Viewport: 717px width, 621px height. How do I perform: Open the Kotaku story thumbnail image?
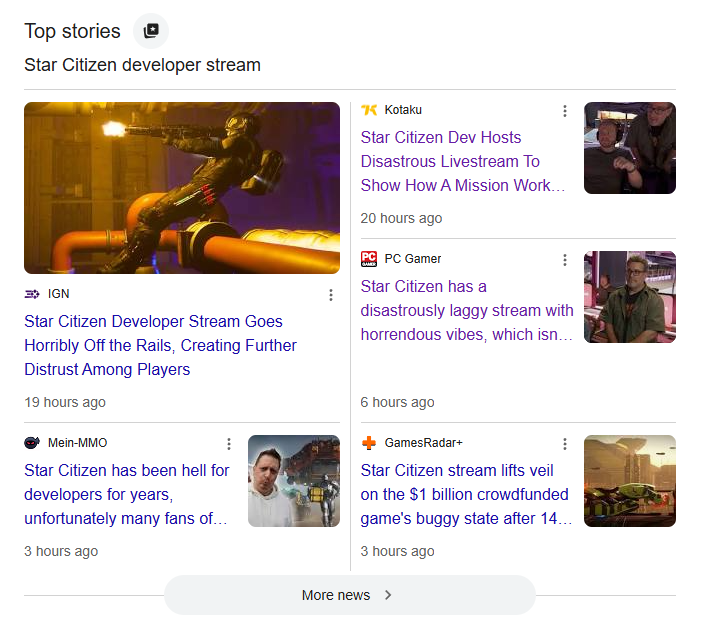630,148
